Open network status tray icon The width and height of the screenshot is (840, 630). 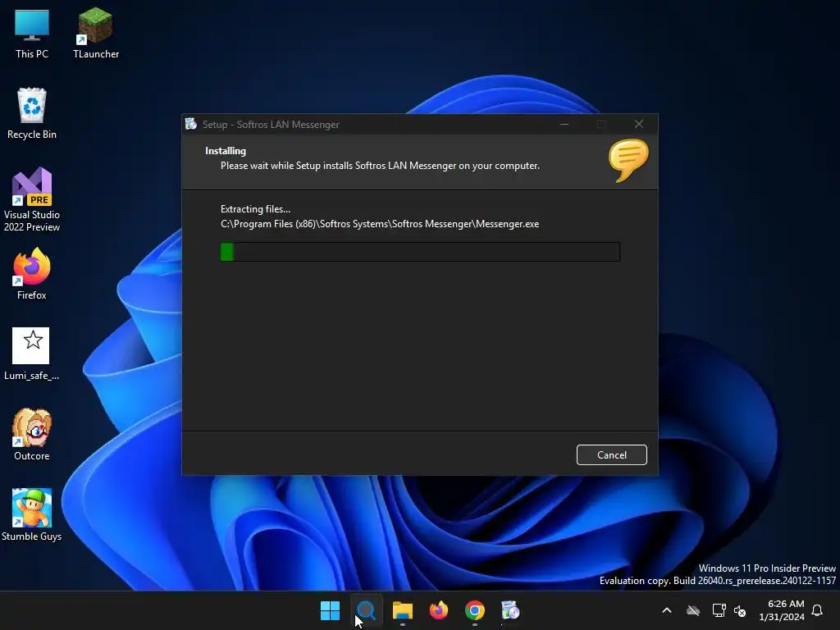click(x=719, y=610)
